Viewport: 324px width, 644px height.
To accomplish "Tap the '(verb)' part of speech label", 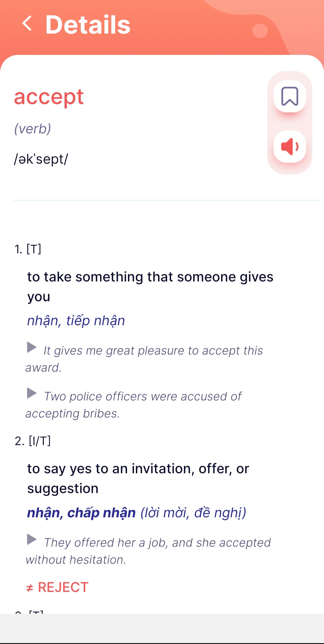I will tap(33, 129).
